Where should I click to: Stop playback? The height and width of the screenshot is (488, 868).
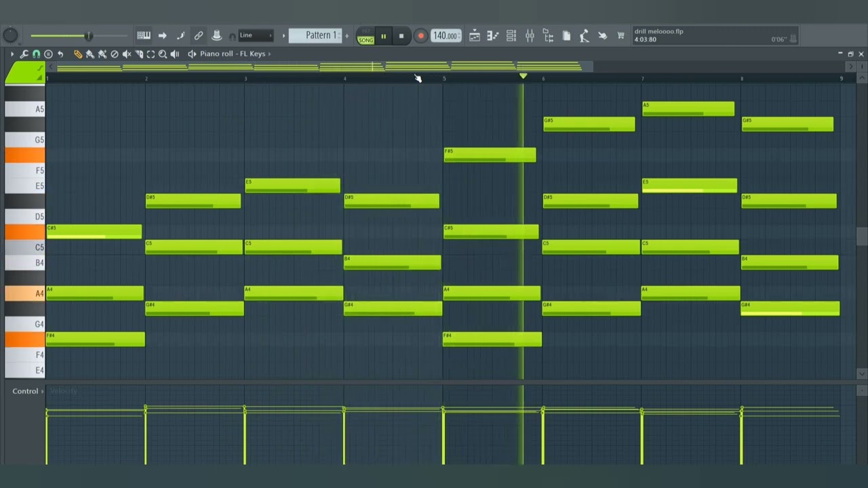(401, 36)
